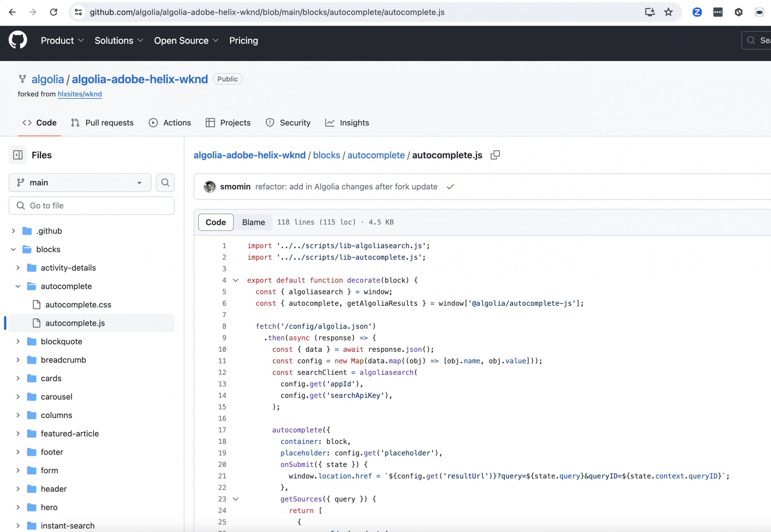Open the algolia-adobe-helix-wknd repository title link

click(x=140, y=79)
